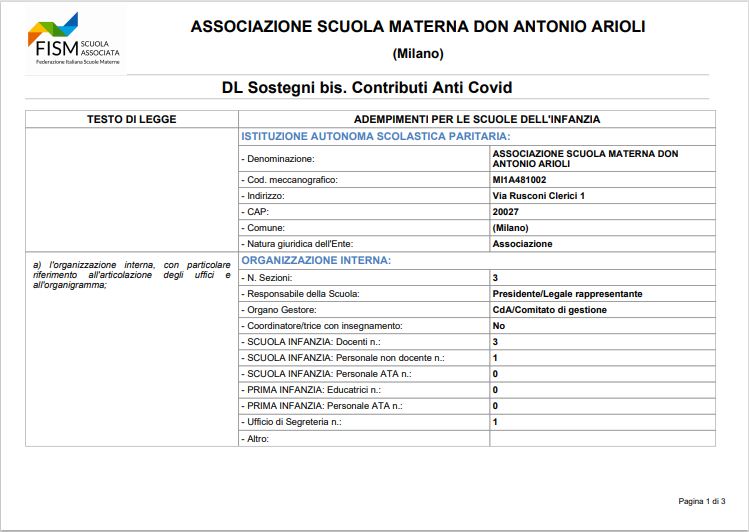Image resolution: width=749 pixels, height=532 pixels.
Task: Click the '- Comune:' label
Action: [263, 228]
